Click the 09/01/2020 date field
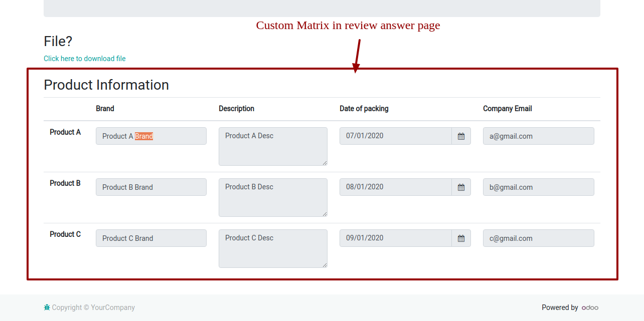The height and width of the screenshot is (321, 644). [x=395, y=238]
